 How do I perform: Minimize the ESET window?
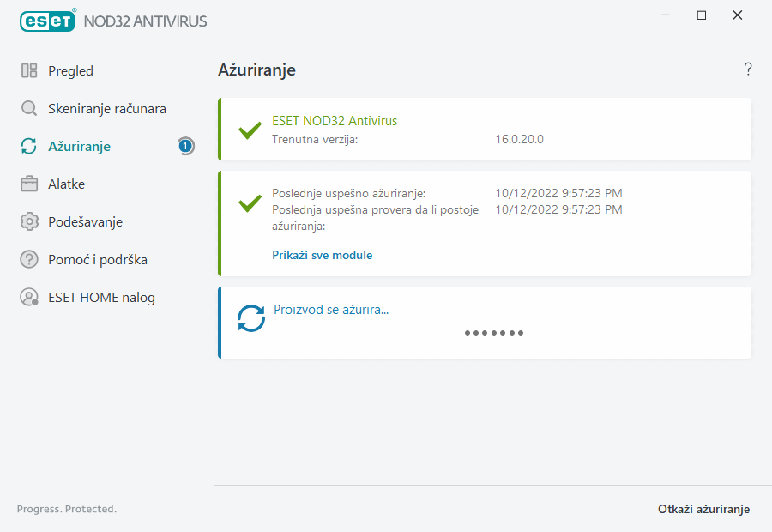666,15
